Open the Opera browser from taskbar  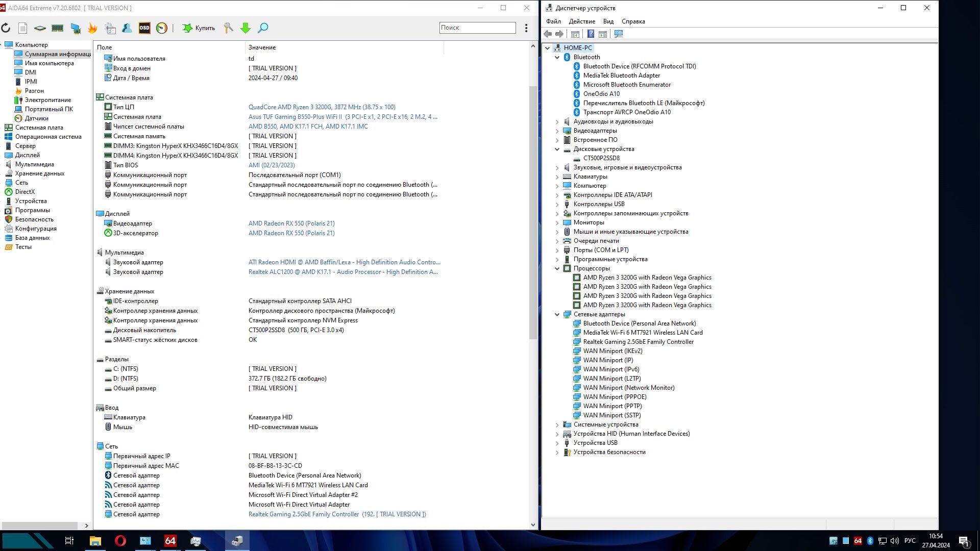pyautogui.click(x=120, y=541)
